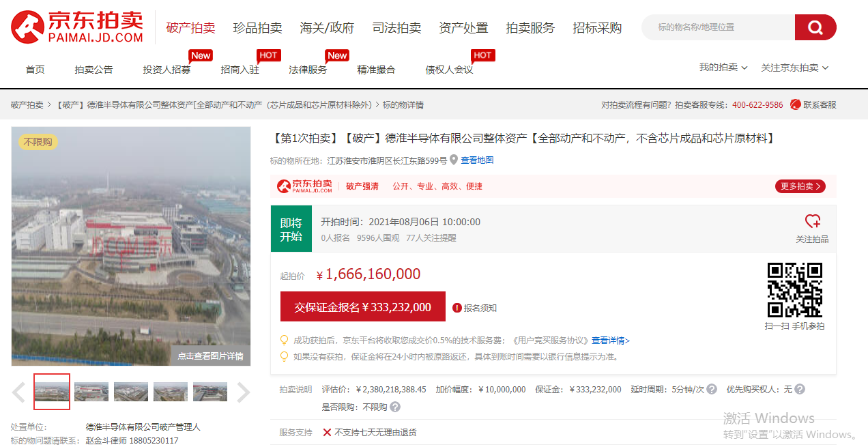The image size is (868, 447).
Task: Click the 不限购 badge on image
Action: (38, 141)
